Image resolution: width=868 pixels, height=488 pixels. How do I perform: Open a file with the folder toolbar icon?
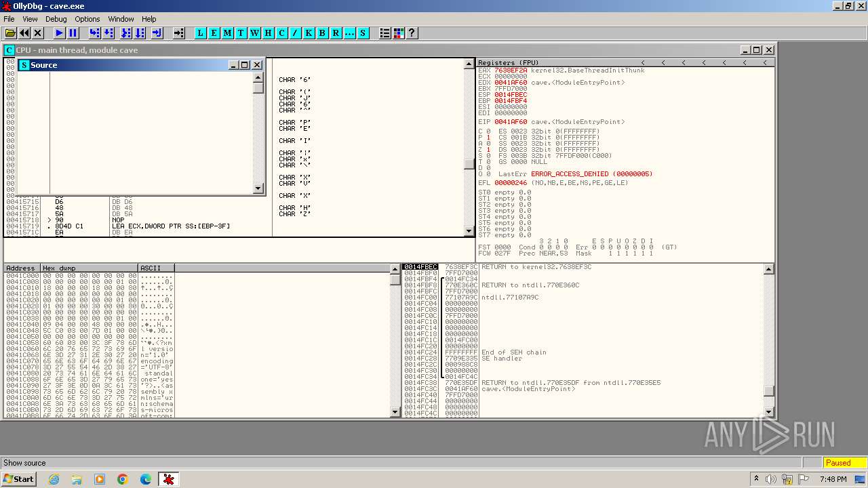tap(10, 33)
